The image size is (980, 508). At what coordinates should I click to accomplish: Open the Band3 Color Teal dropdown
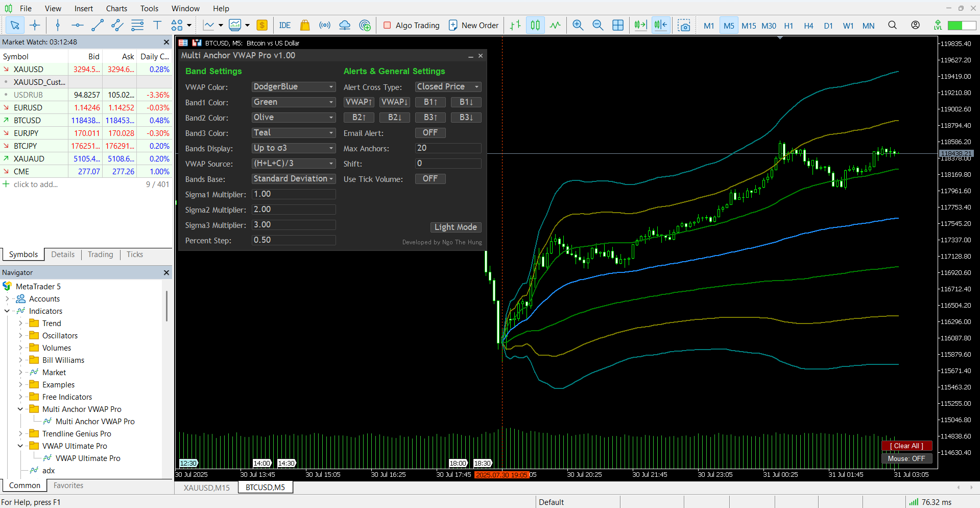(294, 133)
